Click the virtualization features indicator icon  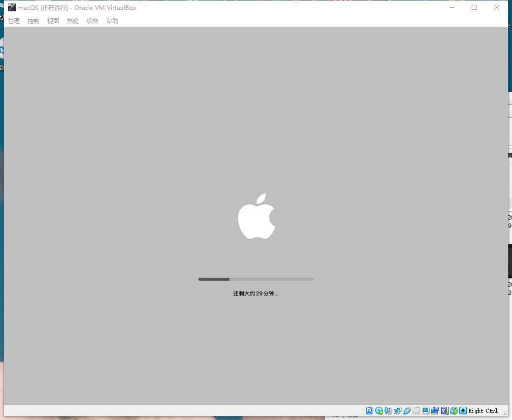[x=444, y=410]
